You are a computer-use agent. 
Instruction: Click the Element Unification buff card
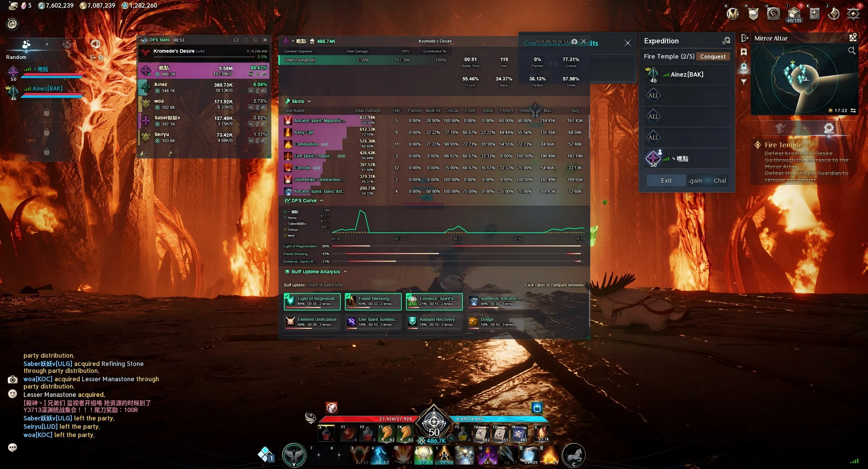click(x=312, y=322)
